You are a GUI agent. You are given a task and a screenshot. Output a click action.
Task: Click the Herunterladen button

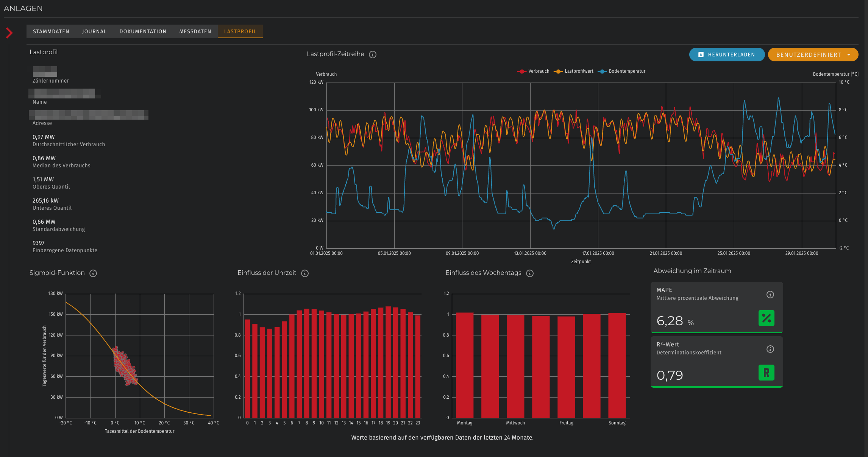click(727, 55)
